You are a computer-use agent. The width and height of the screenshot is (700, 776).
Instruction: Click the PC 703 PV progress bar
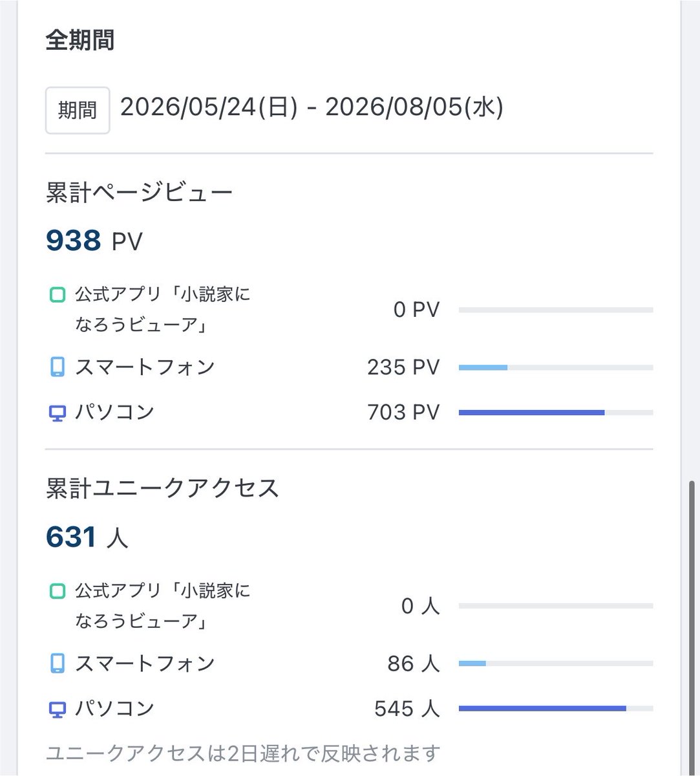coord(556,413)
